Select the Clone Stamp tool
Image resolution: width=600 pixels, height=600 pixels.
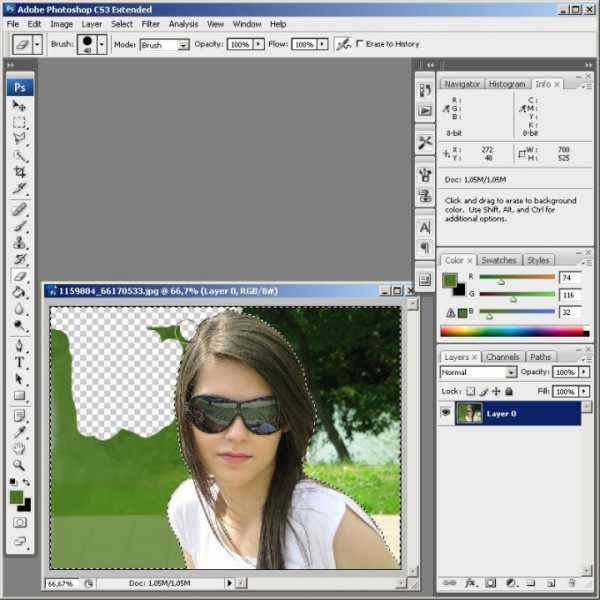tap(19, 243)
